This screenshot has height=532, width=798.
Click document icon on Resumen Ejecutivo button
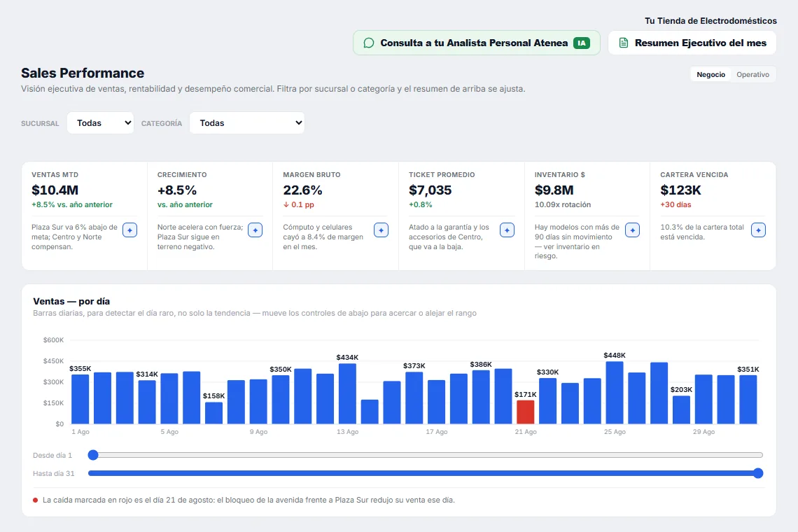tap(624, 43)
